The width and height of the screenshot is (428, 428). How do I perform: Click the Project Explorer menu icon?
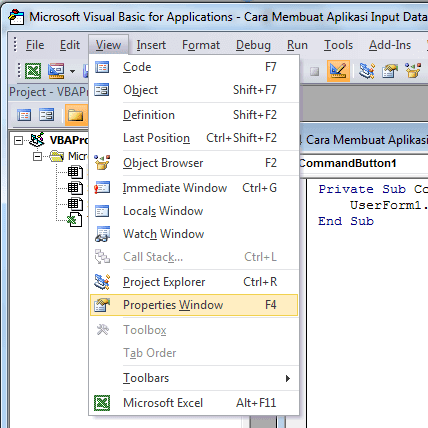coord(102,282)
